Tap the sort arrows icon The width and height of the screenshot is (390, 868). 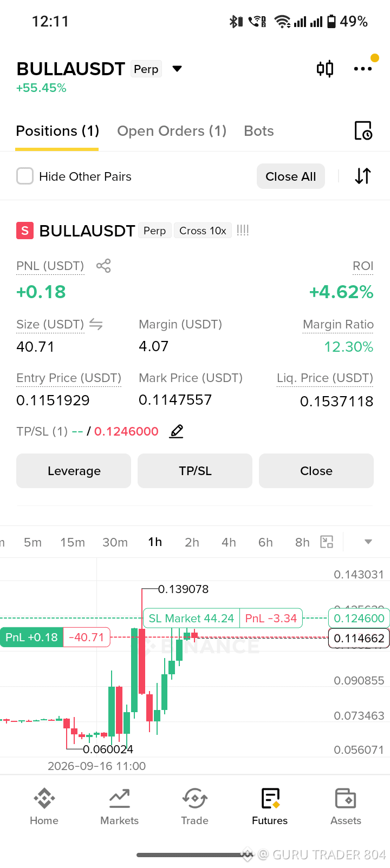(363, 176)
